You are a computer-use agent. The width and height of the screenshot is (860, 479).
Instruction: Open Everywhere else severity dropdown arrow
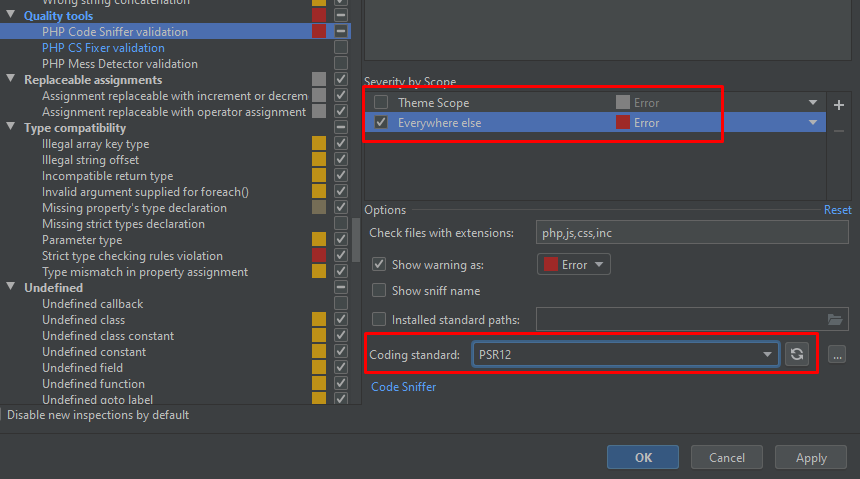(x=813, y=122)
